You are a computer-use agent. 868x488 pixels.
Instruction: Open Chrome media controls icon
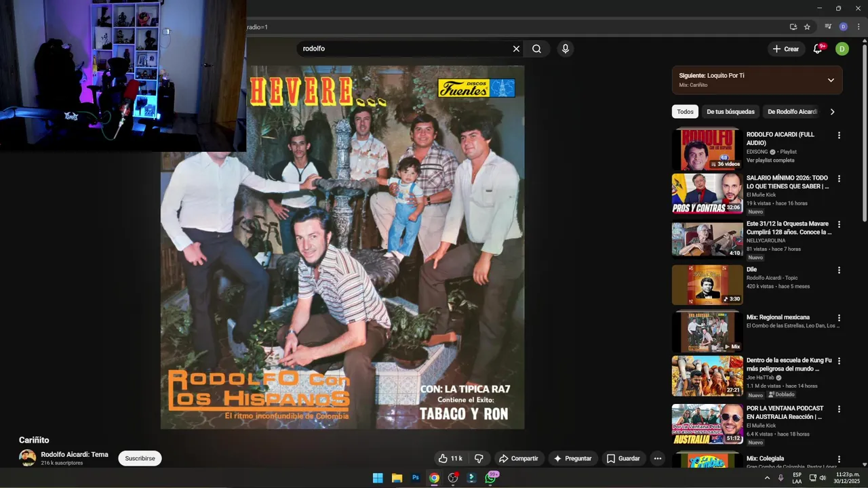[x=828, y=27]
